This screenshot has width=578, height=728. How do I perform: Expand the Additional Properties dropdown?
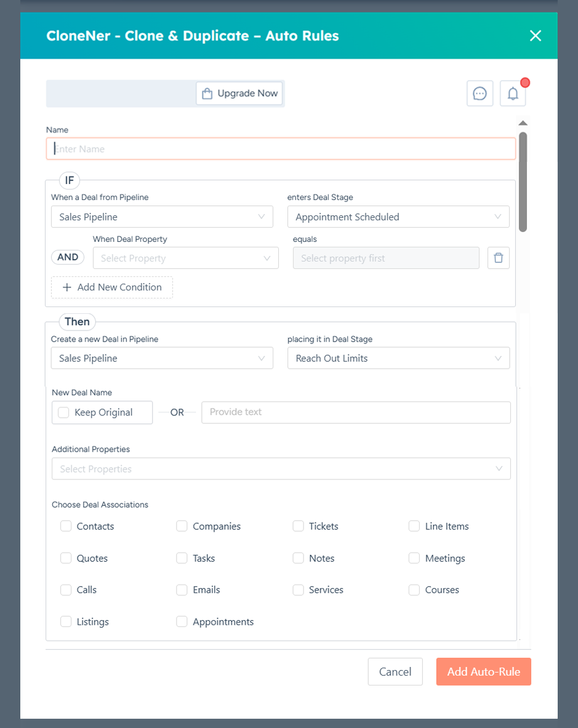click(x=281, y=469)
